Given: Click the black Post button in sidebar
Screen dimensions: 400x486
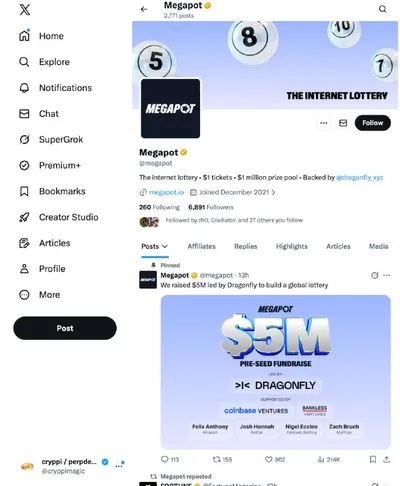Looking at the screenshot, I should click(65, 328).
